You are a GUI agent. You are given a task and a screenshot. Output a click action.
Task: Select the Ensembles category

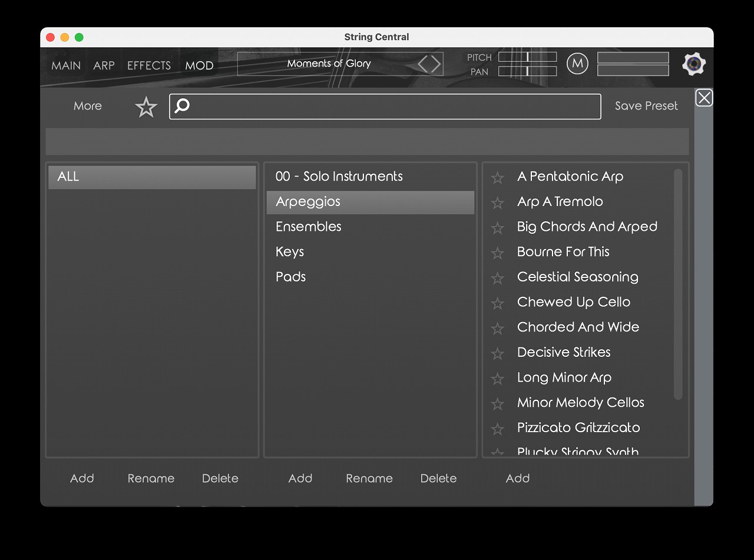point(309,227)
